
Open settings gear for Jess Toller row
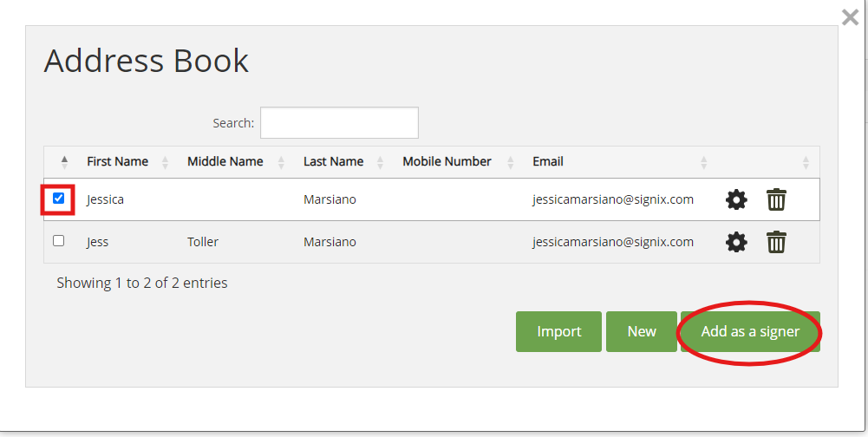coord(735,242)
